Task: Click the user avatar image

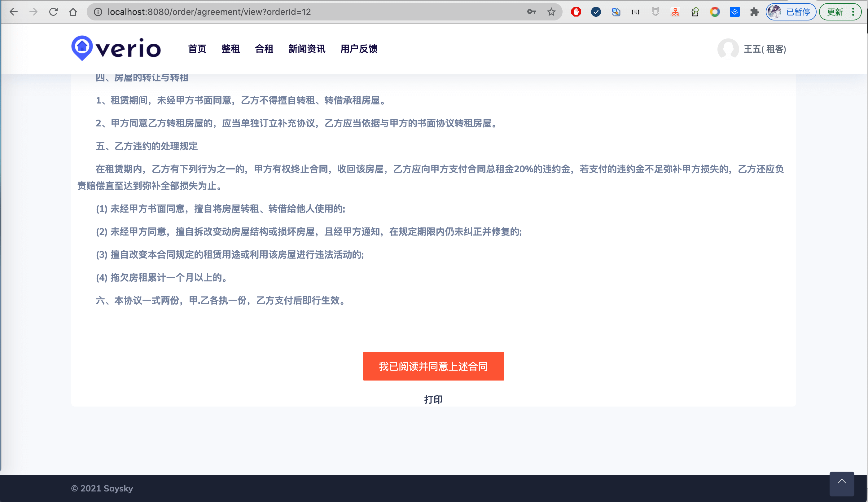Action: 728,49
